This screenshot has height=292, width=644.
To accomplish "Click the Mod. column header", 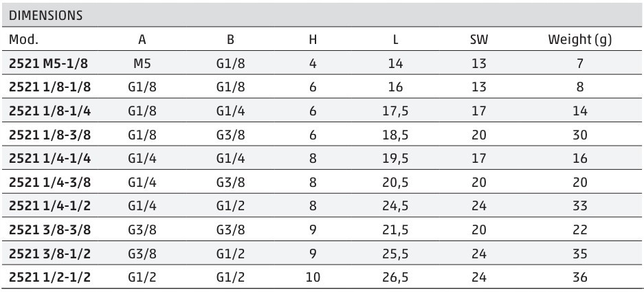I will point(23,39).
